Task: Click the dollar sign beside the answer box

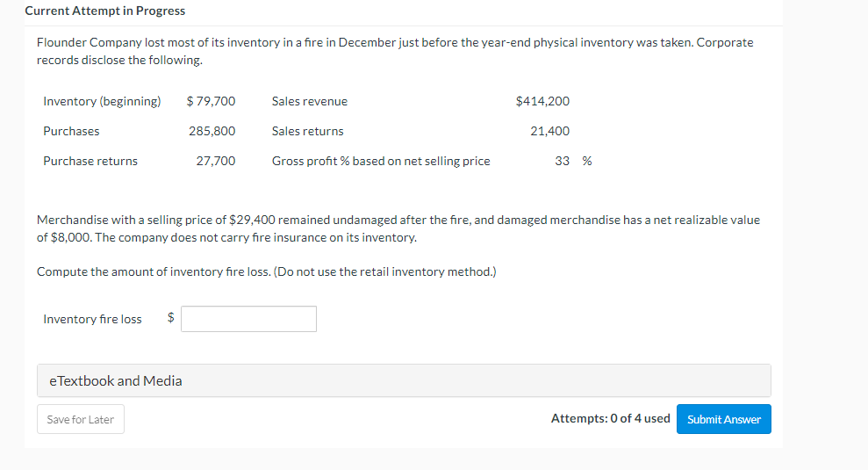Action: point(170,319)
